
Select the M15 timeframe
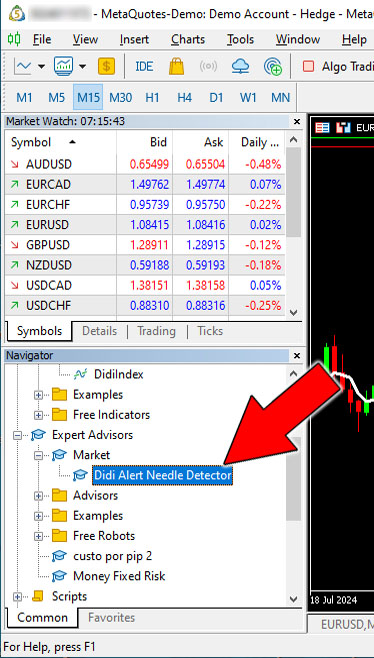(89, 98)
